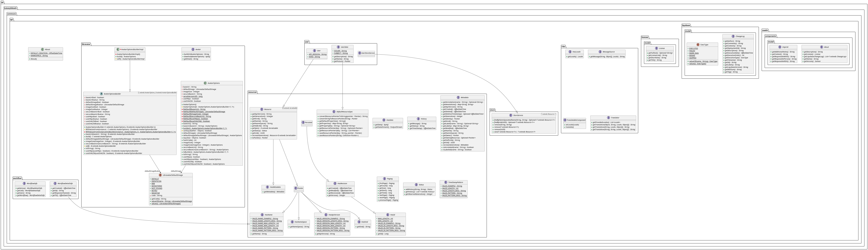Click the MessageSource interface icon
The image size is (868, 250).
(600, 52)
